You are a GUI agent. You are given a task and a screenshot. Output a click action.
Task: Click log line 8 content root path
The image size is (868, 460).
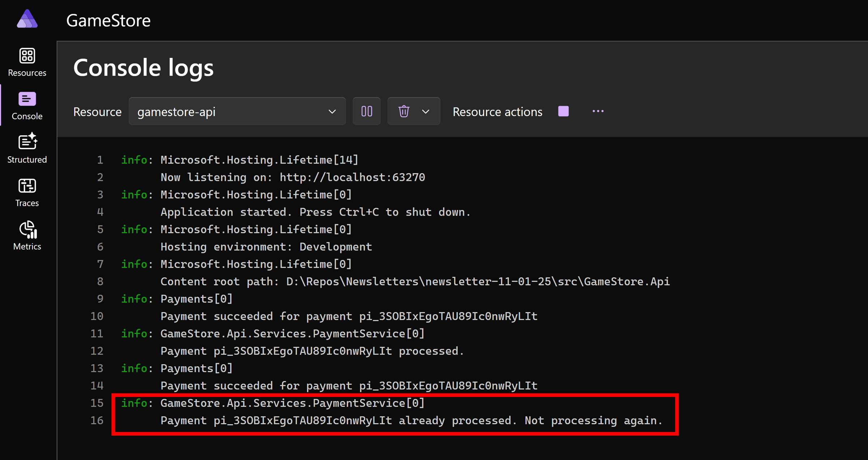[x=414, y=281]
